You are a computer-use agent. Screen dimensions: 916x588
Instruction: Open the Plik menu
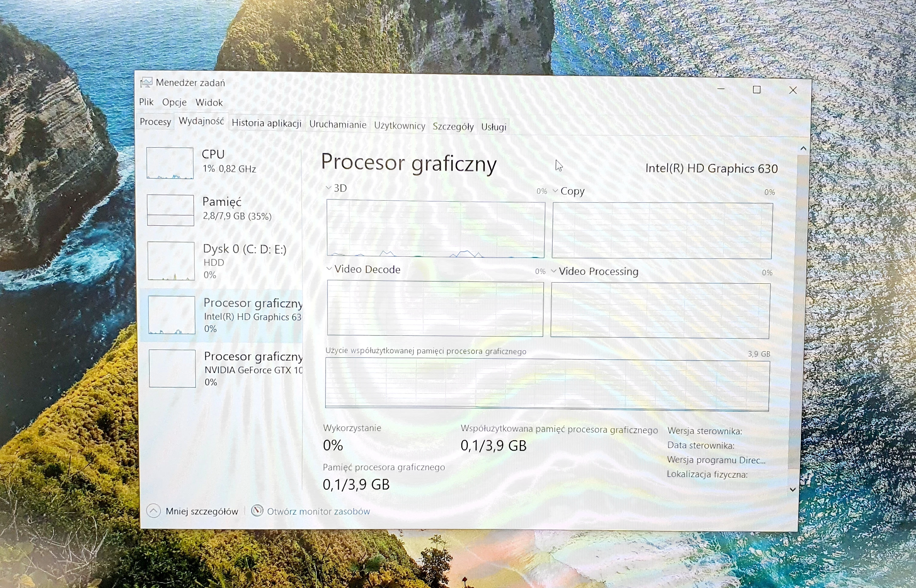click(146, 102)
